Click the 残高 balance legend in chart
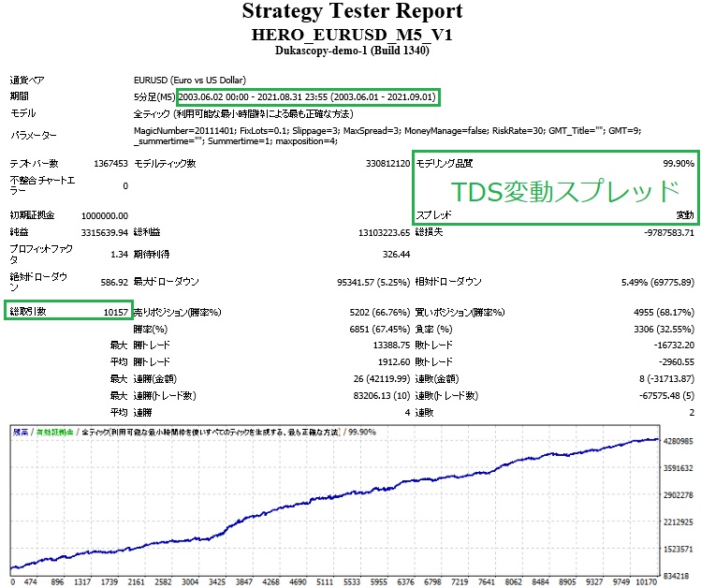The height and width of the screenshot is (588, 701). [20, 433]
